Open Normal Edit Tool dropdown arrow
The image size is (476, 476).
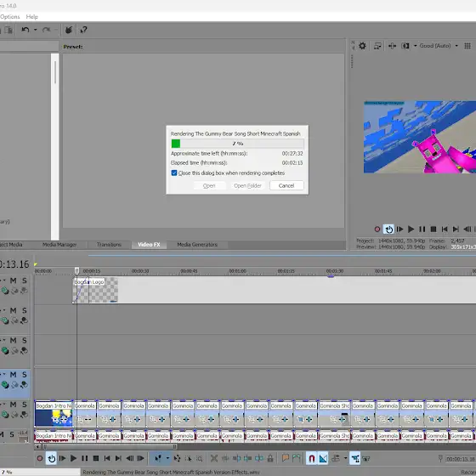pos(167,458)
